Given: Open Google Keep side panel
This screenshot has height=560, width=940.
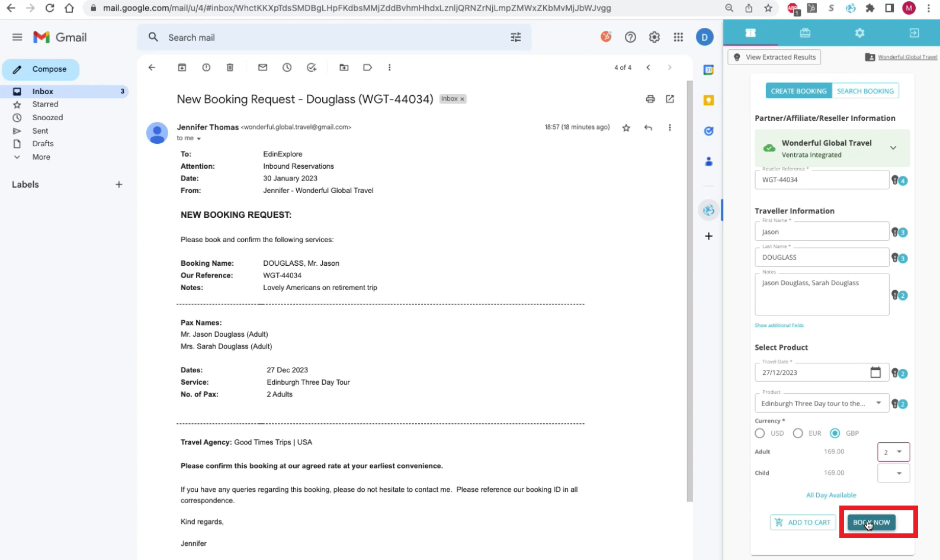Looking at the screenshot, I should tap(708, 100).
